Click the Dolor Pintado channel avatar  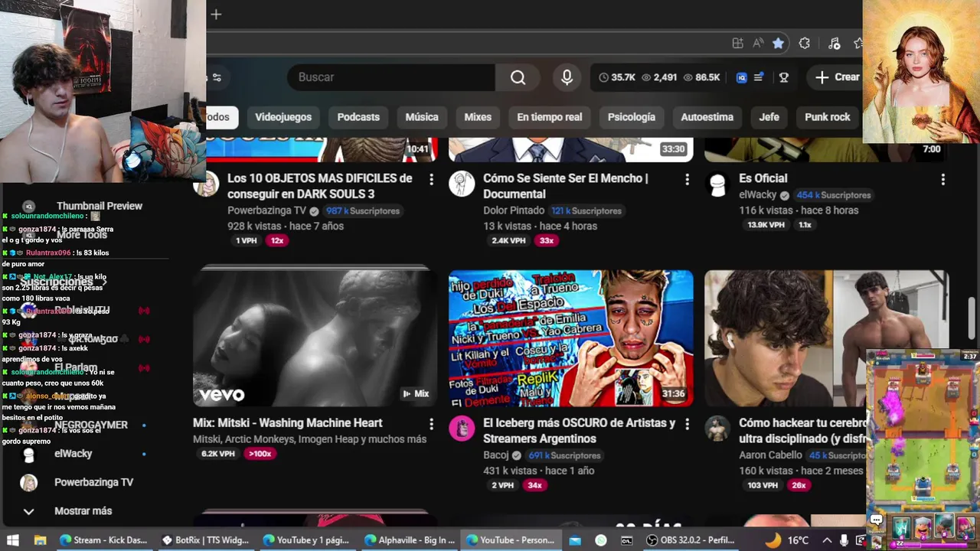coord(462,184)
